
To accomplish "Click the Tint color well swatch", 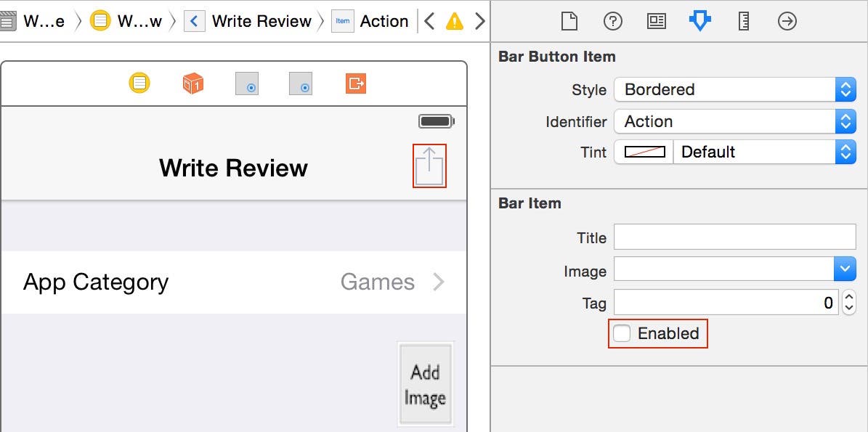I will point(644,152).
